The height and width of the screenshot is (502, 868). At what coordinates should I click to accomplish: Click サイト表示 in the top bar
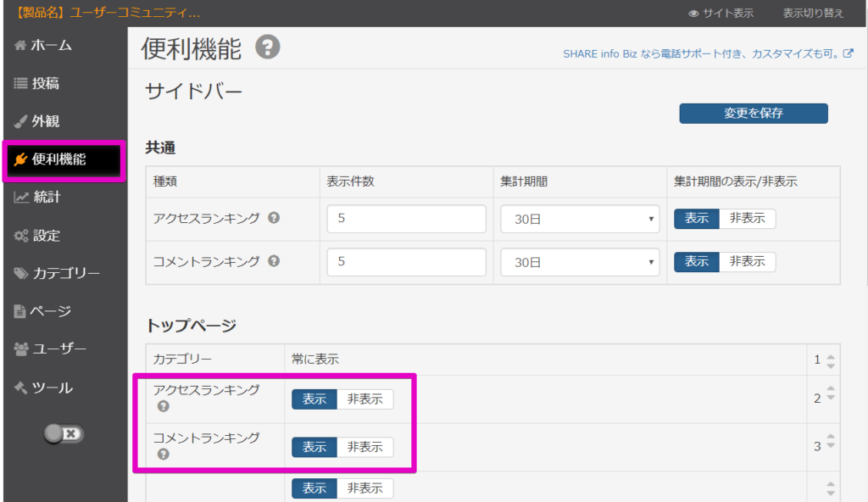click(x=721, y=14)
